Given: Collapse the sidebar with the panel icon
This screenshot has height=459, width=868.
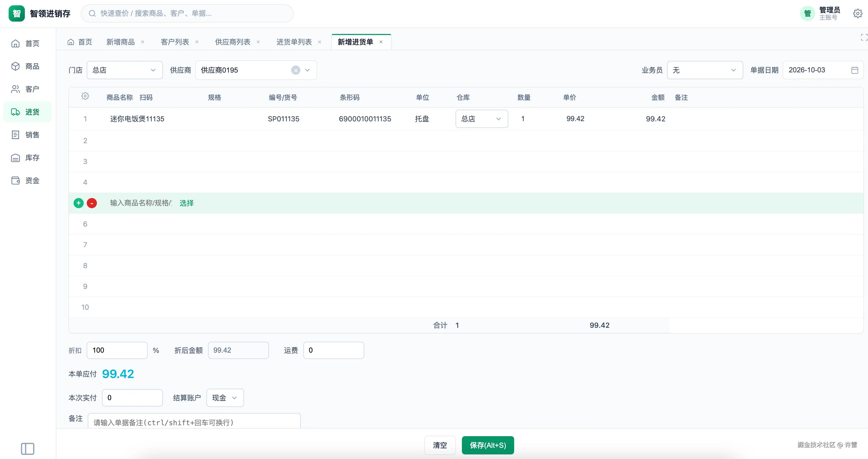Looking at the screenshot, I should [x=28, y=449].
